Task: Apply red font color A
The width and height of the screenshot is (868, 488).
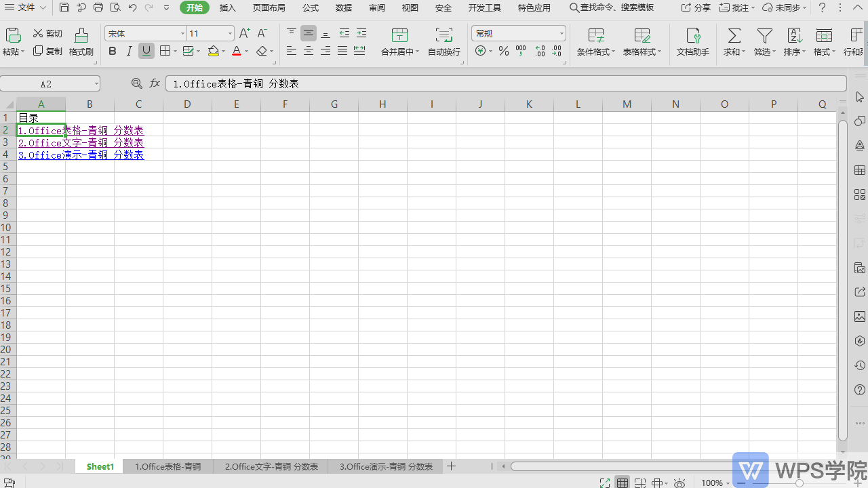Action: pyautogui.click(x=237, y=51)
